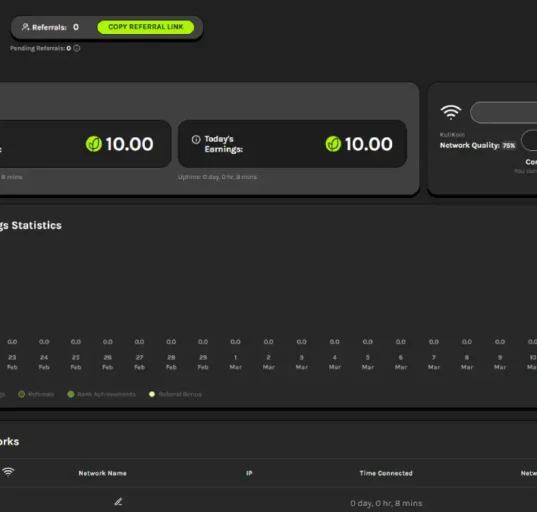Image resolution: width=537 pixels, height=512 pixels.
Task: Click the Wi-Fi icon above Network Quality
Action: [x=451, y=112]
